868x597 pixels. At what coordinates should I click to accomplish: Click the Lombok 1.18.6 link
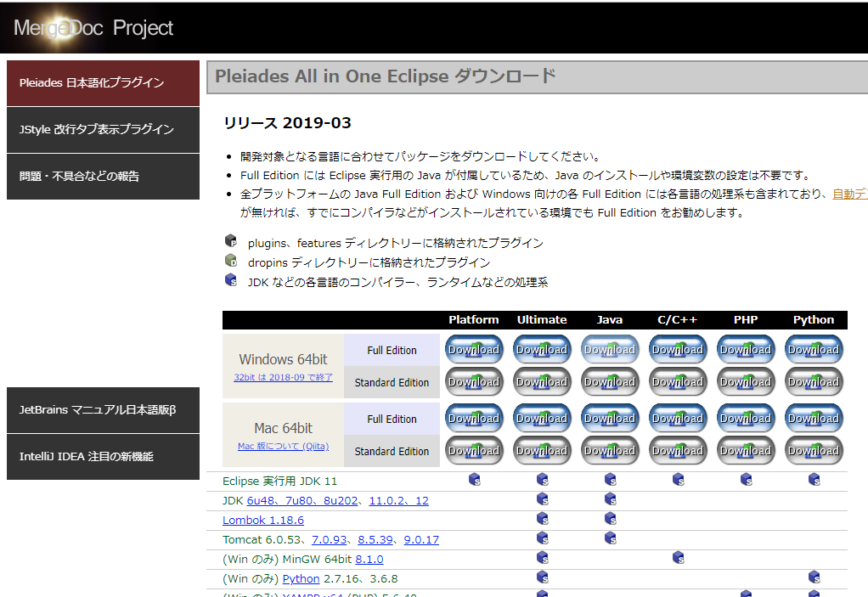(x=262, y=519)
